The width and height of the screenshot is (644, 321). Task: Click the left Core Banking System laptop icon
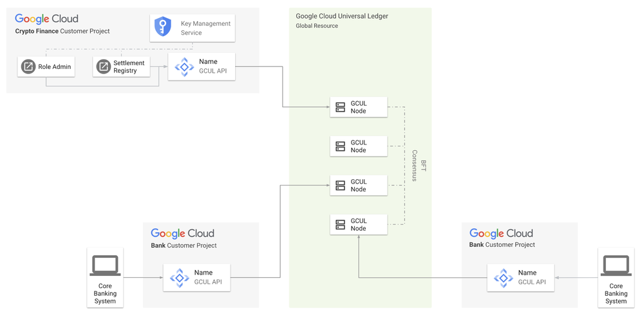click(105, 266)
